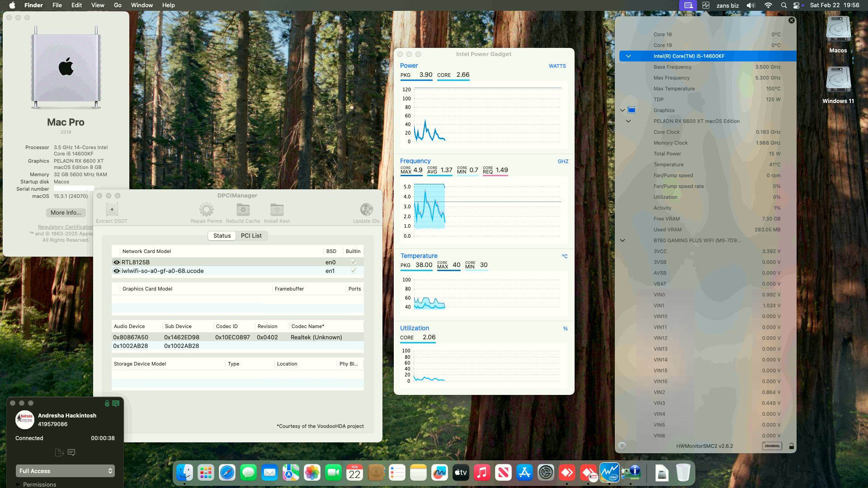Click Install Kext icon in DPCIManager

tap(277, 209)
